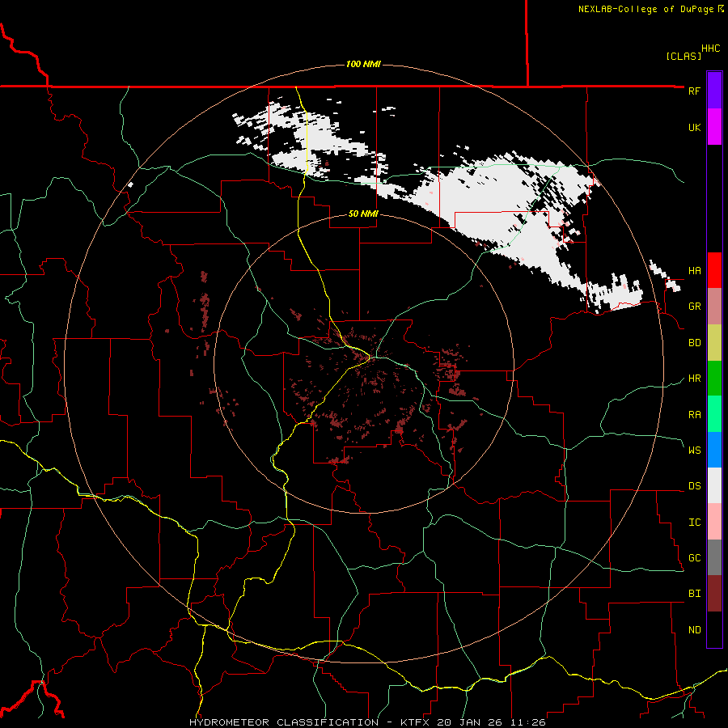This screenshot has height=728, width=728.
Task: Click the GC legend label
Action: click(694, 557)
